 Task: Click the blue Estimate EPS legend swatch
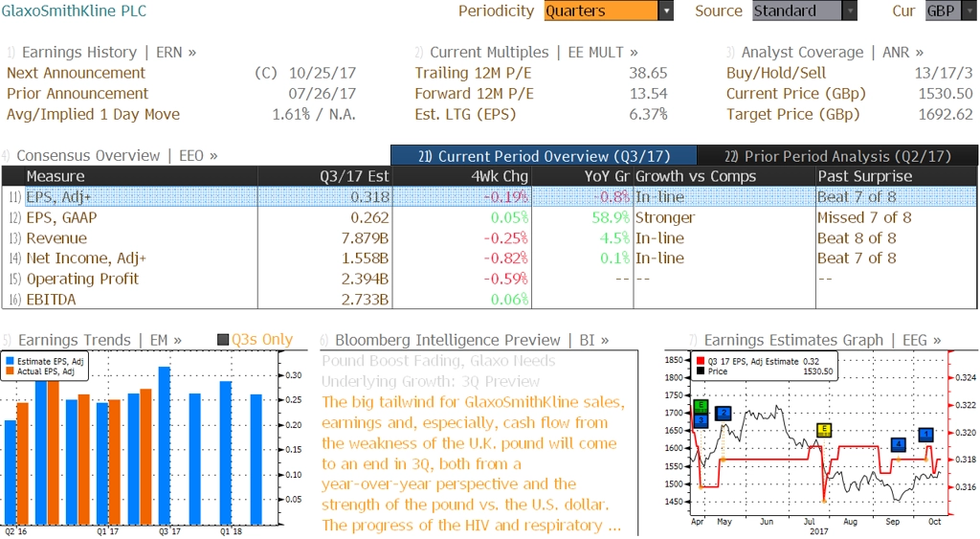[x=11, y=361]
